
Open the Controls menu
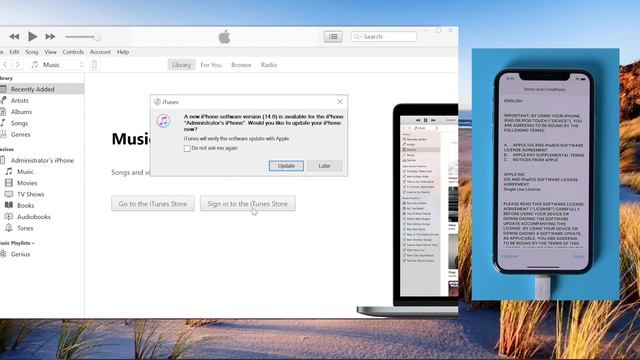click(73, 52)
